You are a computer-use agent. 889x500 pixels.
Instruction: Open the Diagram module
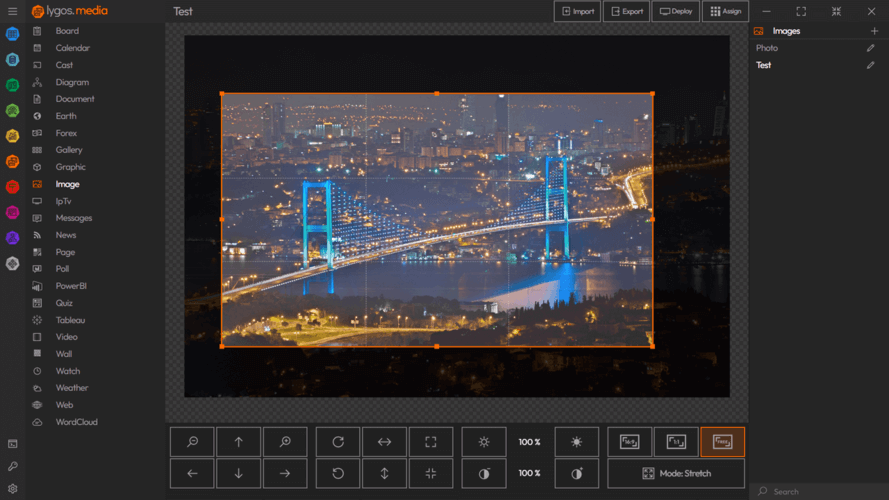pyautogui.click(x=72, y=82)
